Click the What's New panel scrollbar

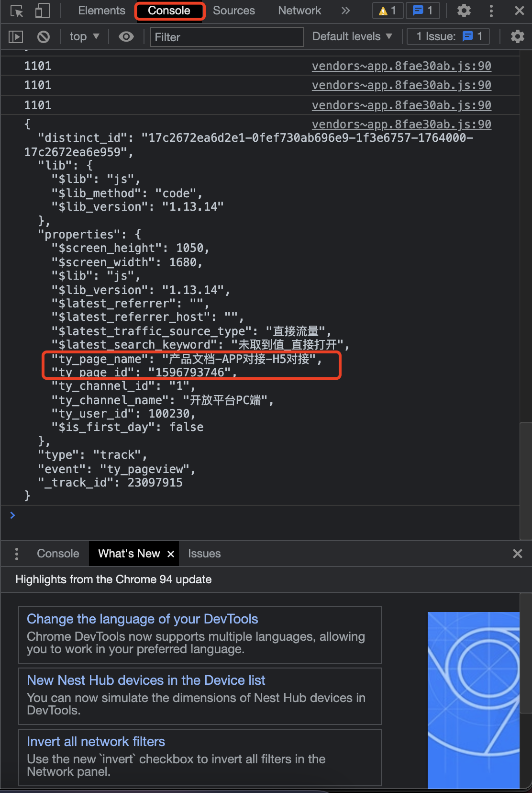click(525, 652)
